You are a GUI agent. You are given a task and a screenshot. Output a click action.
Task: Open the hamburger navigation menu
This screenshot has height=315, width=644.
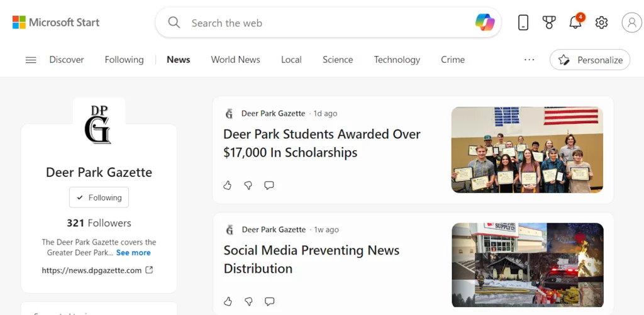(31, 60)
